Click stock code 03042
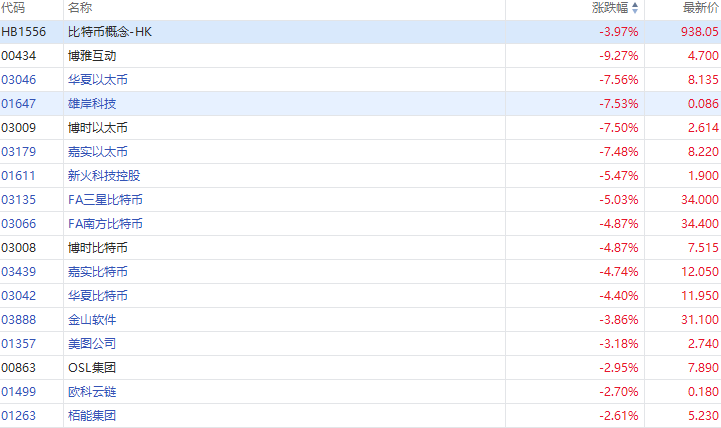Image resolution: width=721 pixels, height=428 pixels. coord(18,295)
